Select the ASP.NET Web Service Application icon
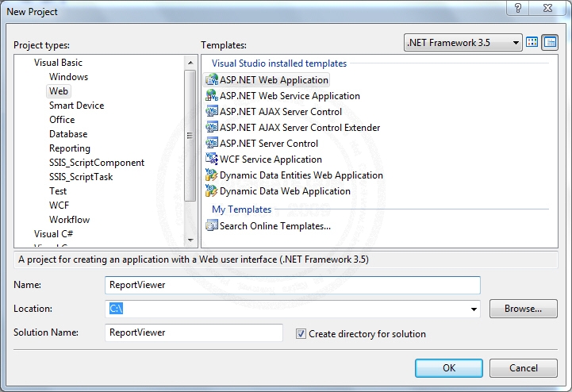This screenshot has height=392, width=572. (x=212, y=96)
